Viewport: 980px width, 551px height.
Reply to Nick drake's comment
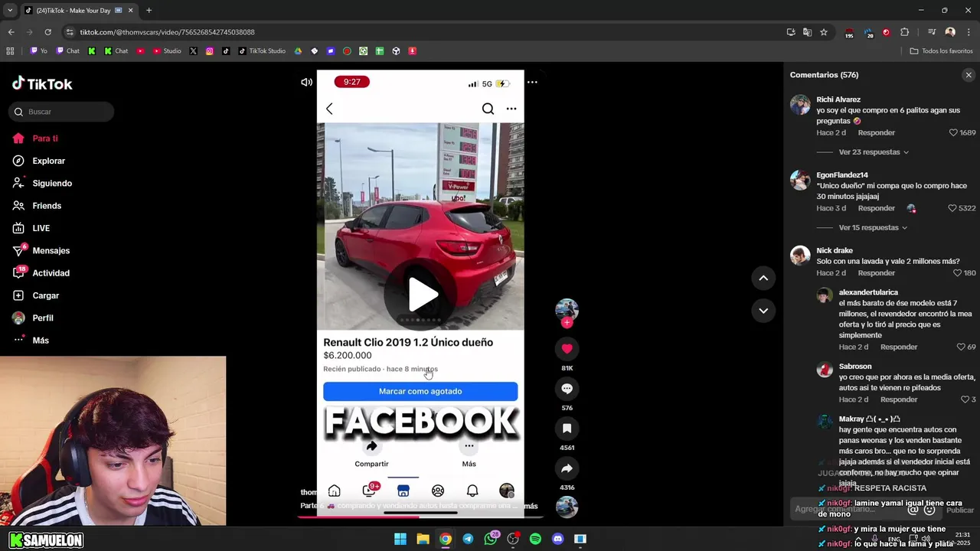coord(877,273)
